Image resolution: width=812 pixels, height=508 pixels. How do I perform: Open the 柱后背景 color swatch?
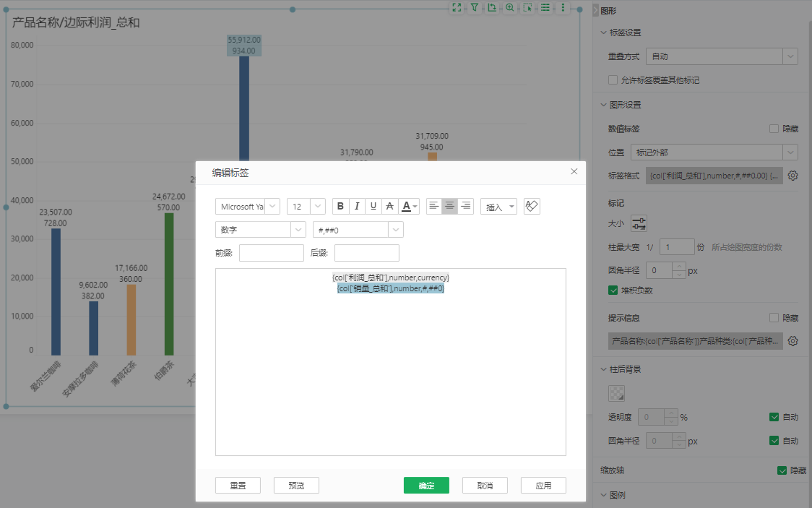coord(616,394)
